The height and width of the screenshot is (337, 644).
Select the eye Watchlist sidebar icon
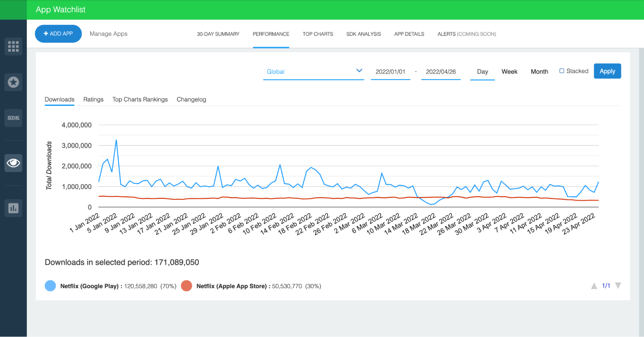point(13,163)
